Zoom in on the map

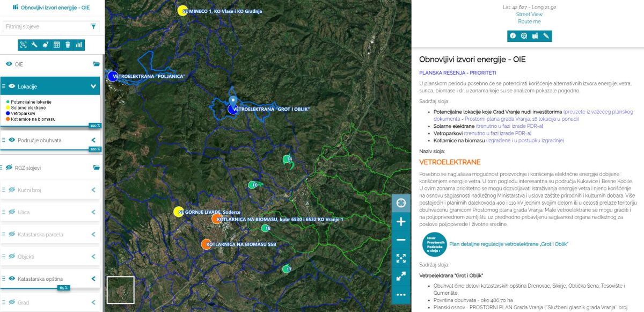400,221
